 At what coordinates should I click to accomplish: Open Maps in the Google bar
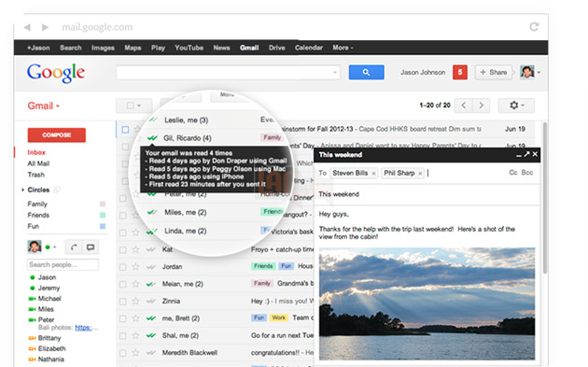[133, 48]
